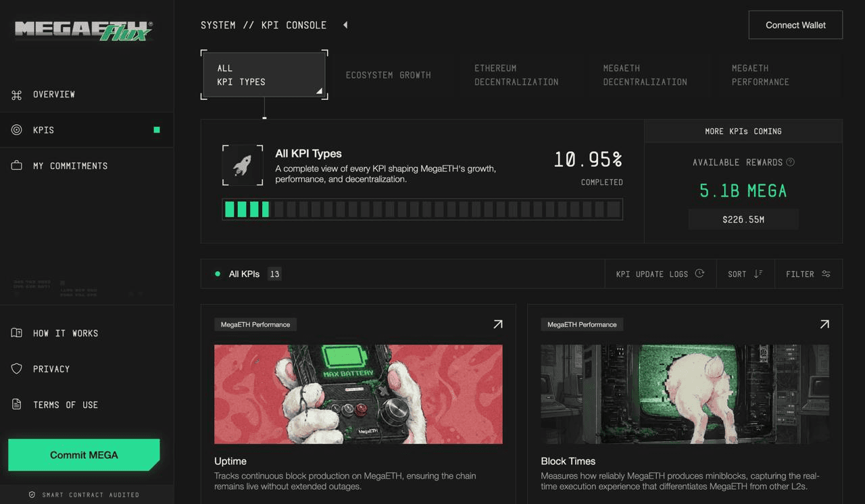Viewport: 865px width, 504px height.
Task: Click the More KPIs Coming header
Action: point(743,131)
